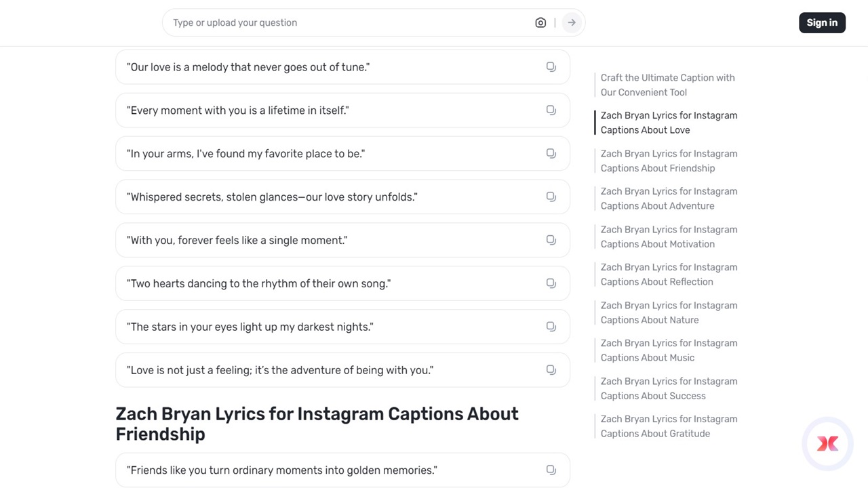
Task: Select the text "Two hearts dancing to the rhythm of their own song."
Action: 259,284
